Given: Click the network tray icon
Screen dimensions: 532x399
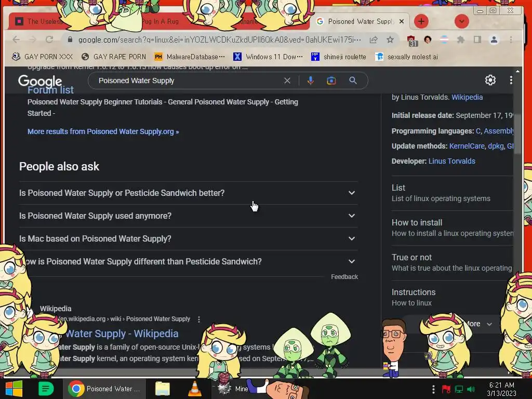Looking at the screenshot, I should (x=459, y=389).
